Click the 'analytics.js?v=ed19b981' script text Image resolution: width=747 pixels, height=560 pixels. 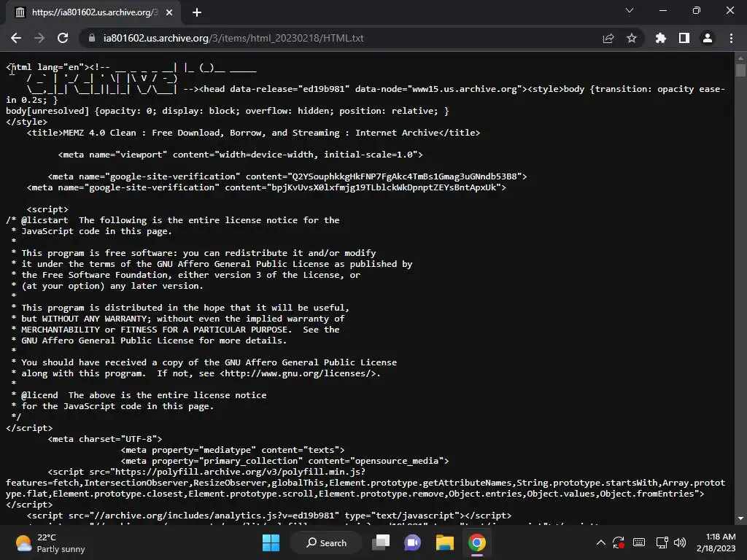coord(276,516)
